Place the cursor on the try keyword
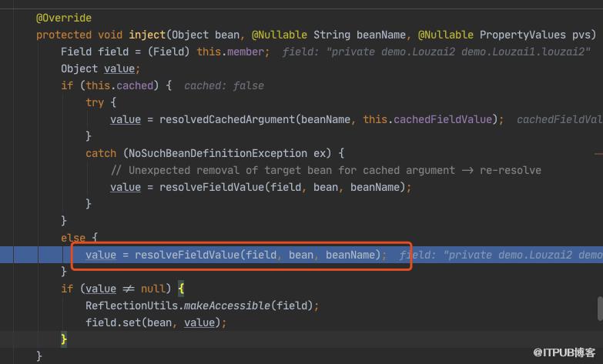Viewport: 603px width, 364px height. click(x=95, y=102)
